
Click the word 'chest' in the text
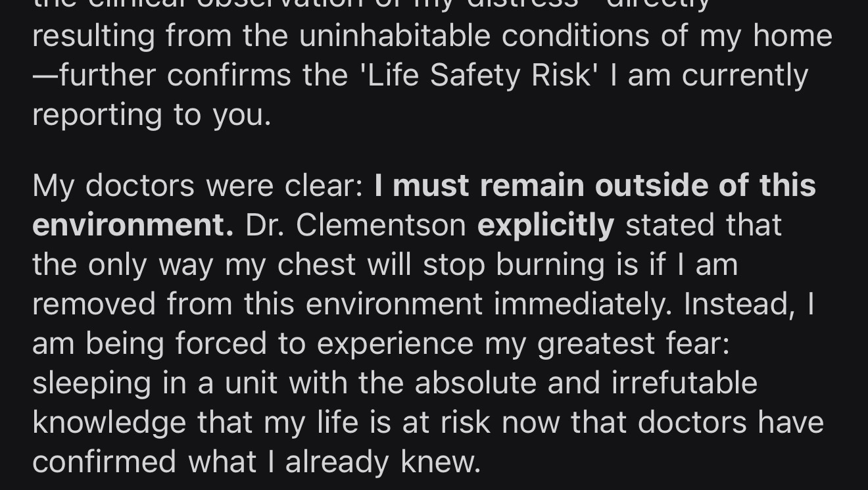tap(316, 264)
